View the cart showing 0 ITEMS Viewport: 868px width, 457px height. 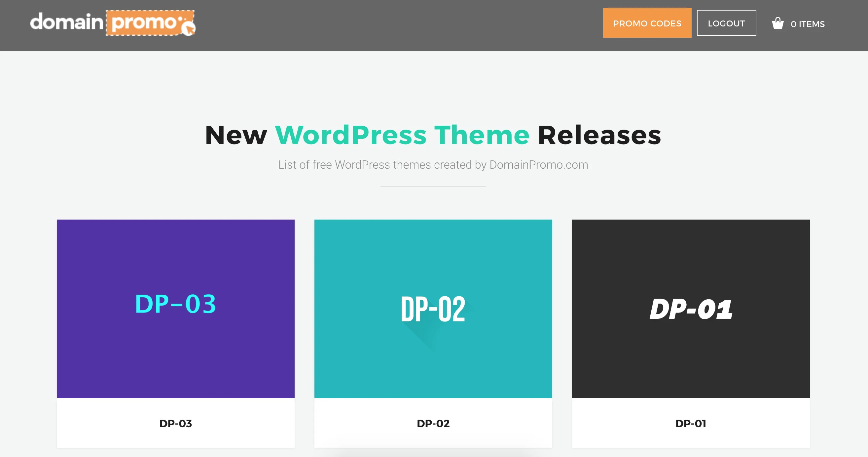pos(808,23)
